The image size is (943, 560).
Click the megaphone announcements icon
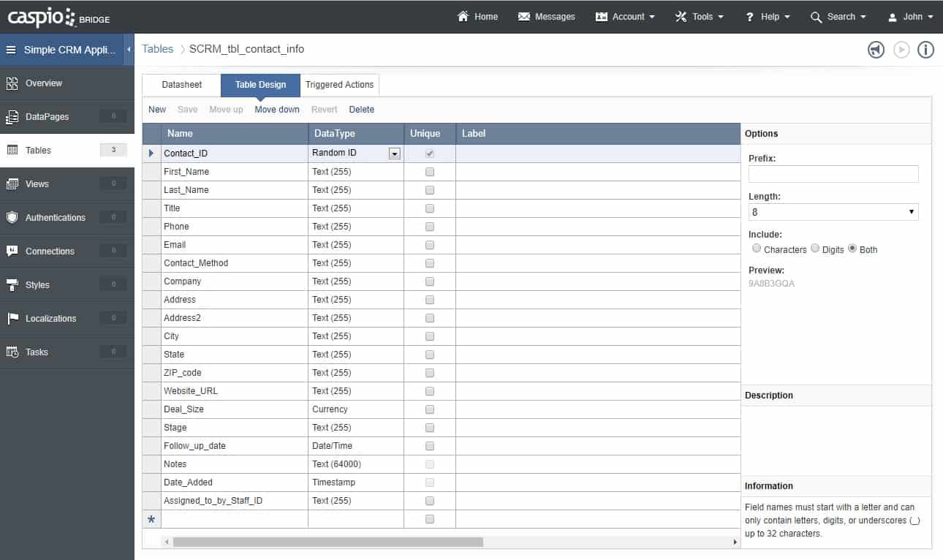pyautogui.click(x=876, y=50)
